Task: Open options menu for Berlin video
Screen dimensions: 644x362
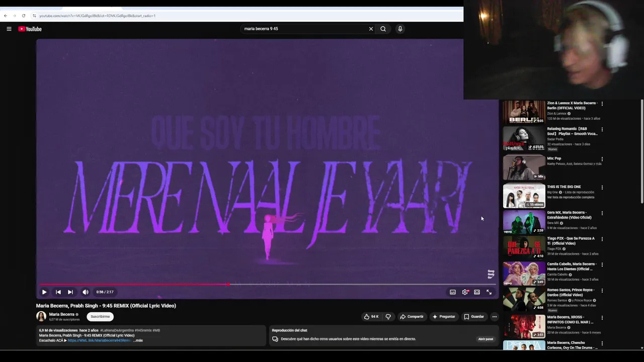Action: pos(602,104)
